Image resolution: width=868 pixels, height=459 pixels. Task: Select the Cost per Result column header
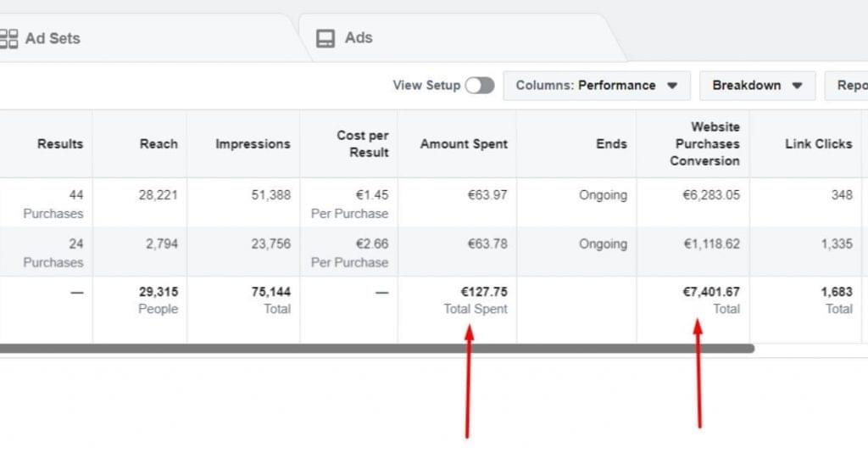[x=362, y=144]
